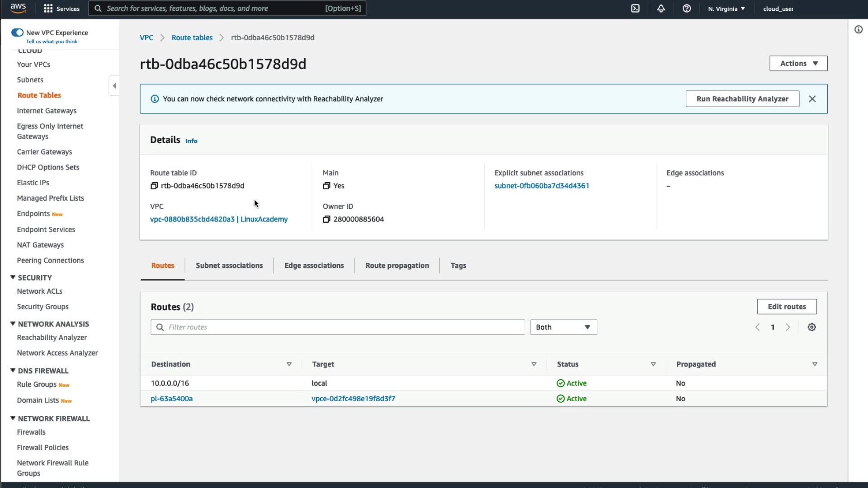868x488 pixels.
Task: Toggle the New VPC Experience switch
Action: tap(17, 33)
